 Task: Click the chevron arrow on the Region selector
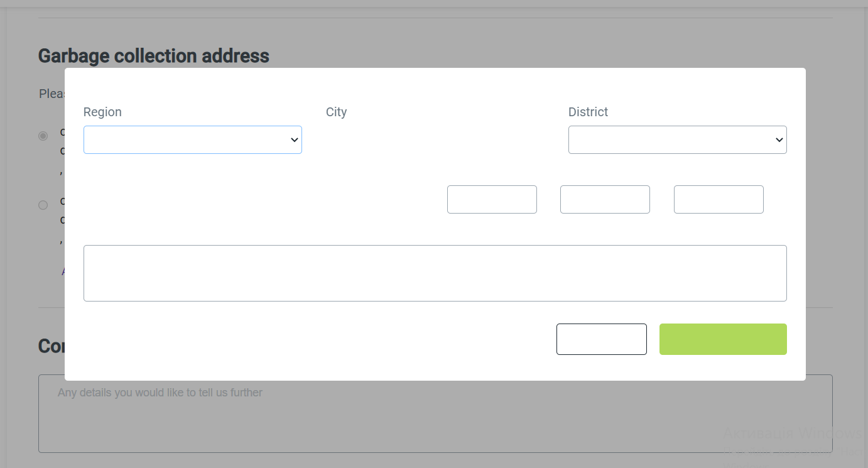293,139
